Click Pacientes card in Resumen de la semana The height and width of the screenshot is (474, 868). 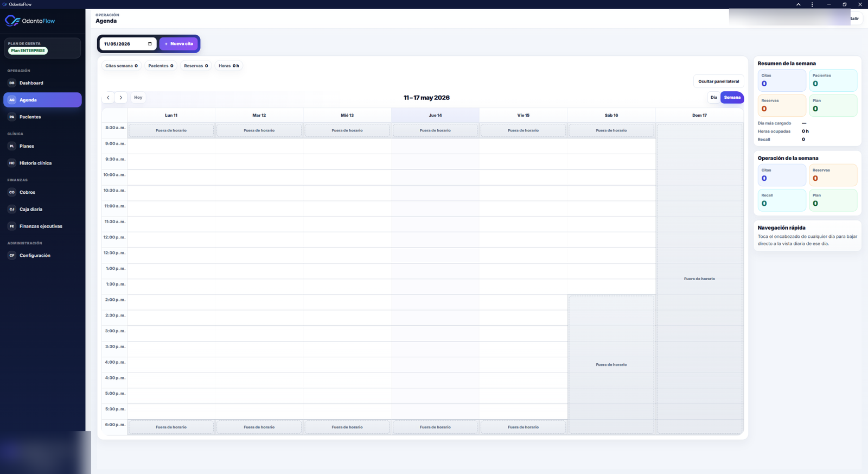[833, 80]
